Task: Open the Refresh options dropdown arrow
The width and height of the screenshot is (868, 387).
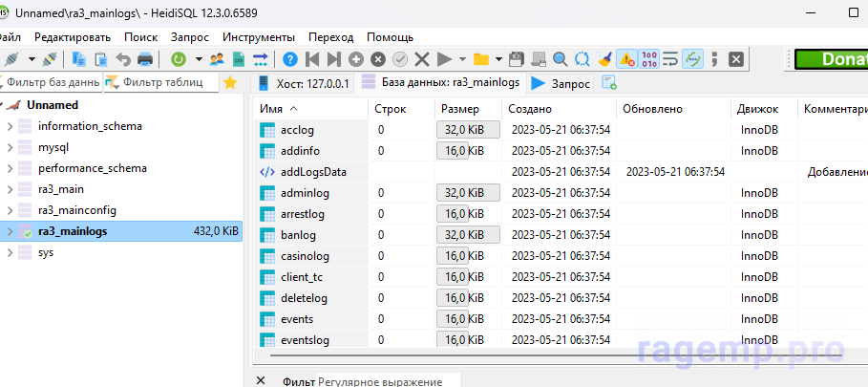Action: (x=199, y=59)
